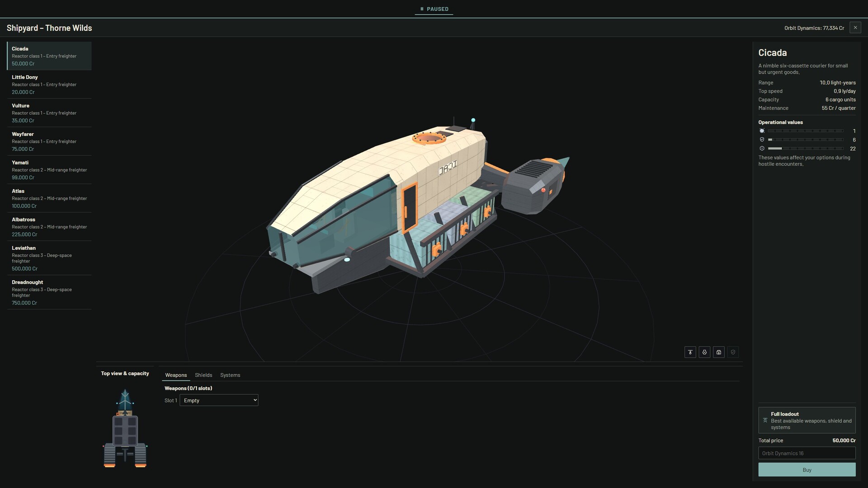Open the Slot 1 weapon dropdown
The width and height of the screenshot is (868, 488).
tap(219, 400)
